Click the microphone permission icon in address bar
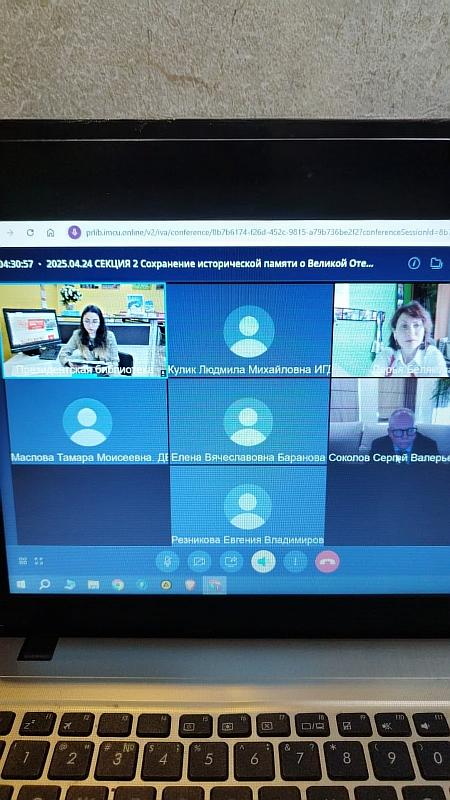Screen dimensions: 450x800 [74, 233]
